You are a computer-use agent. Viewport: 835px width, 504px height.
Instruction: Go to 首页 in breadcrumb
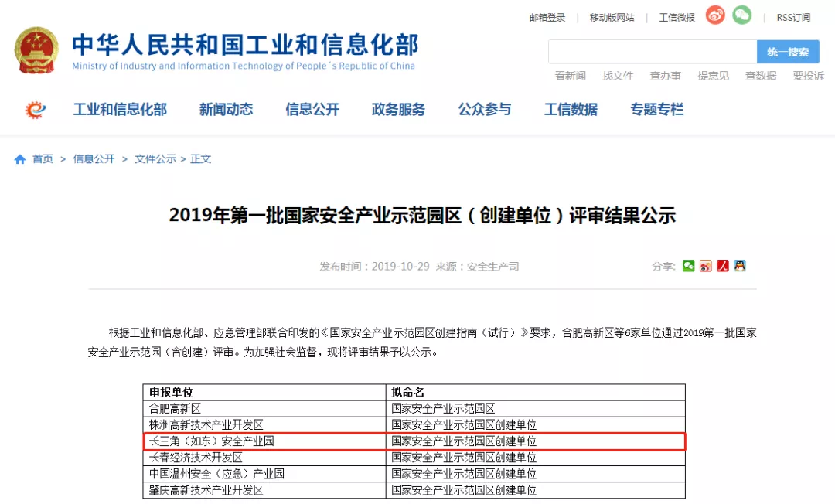[x=43, y=159]
